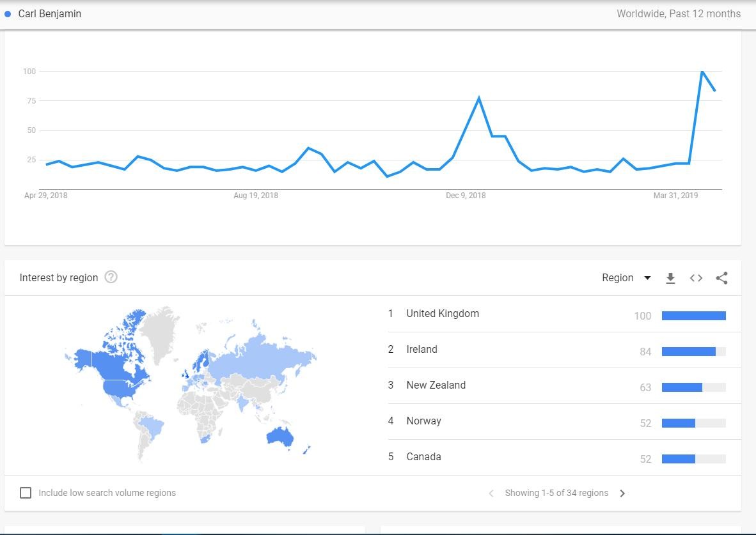Open the Interest by region help icon
The height and width of the screenshot is (535, 756).
click(111, 277)
